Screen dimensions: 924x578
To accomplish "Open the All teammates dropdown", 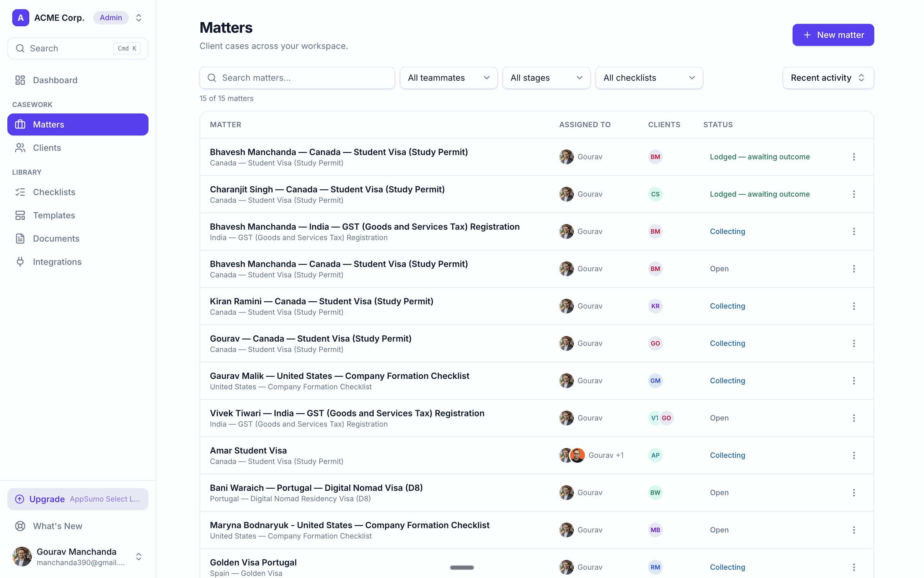I will pos(449,78).
